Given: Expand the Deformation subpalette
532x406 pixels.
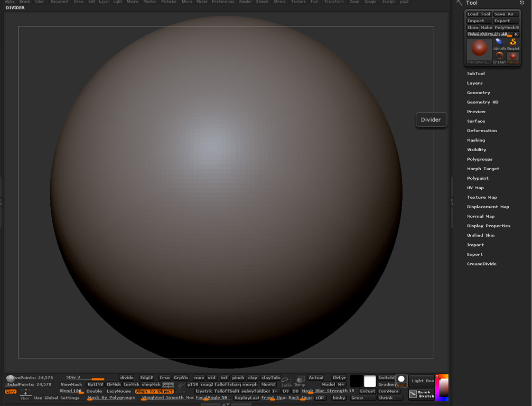Looking at the screenshot, I should (482, 131).
